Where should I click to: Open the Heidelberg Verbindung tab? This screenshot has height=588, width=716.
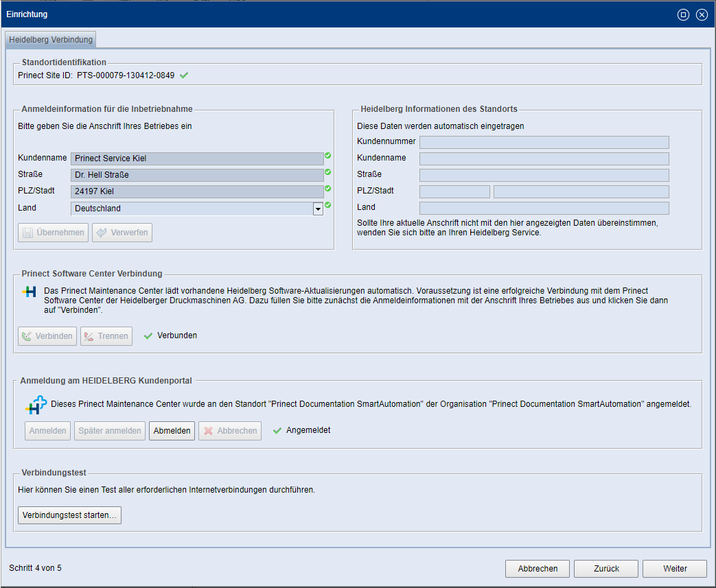(50, 40)
